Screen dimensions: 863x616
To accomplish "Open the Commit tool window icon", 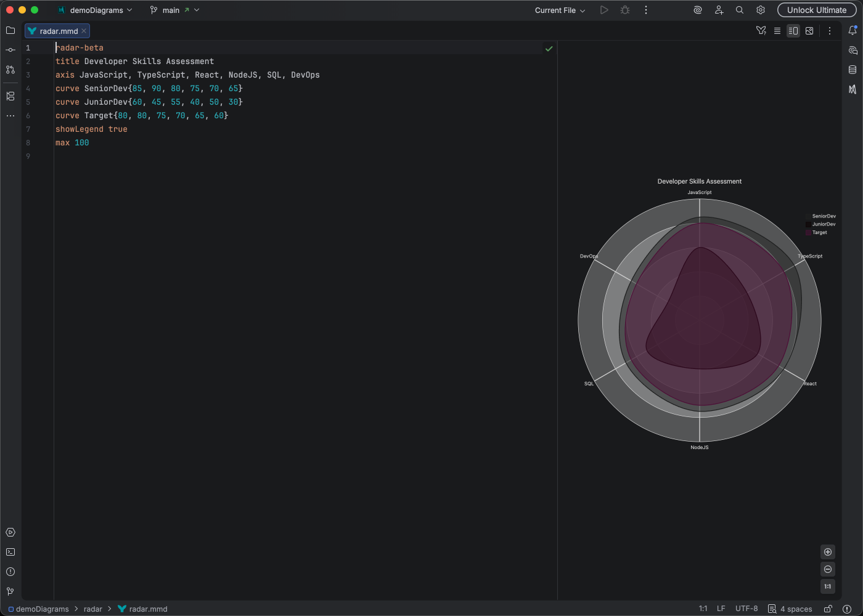I will tap(10, 50).
